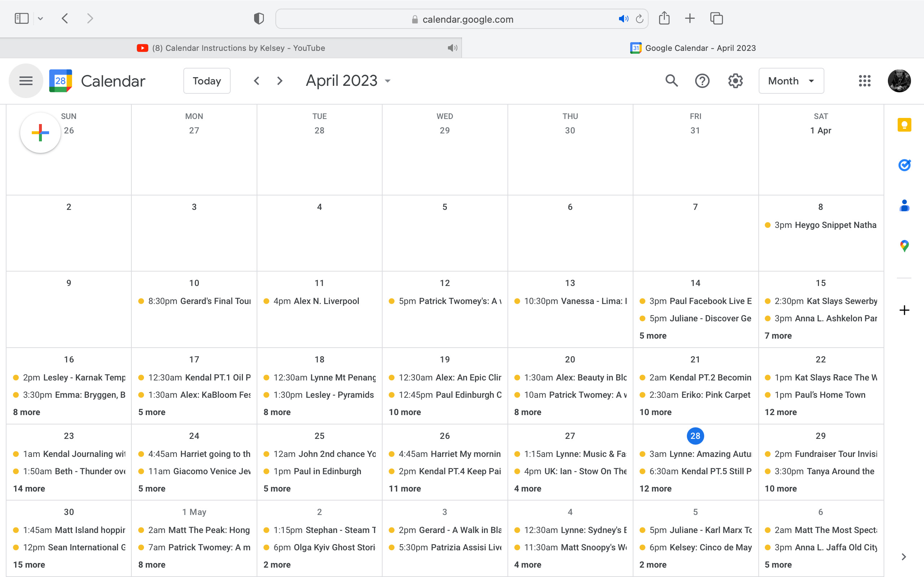The image size is (924, 577).
Task: Open the Google apps grid launcher
Action: point(864,81)
